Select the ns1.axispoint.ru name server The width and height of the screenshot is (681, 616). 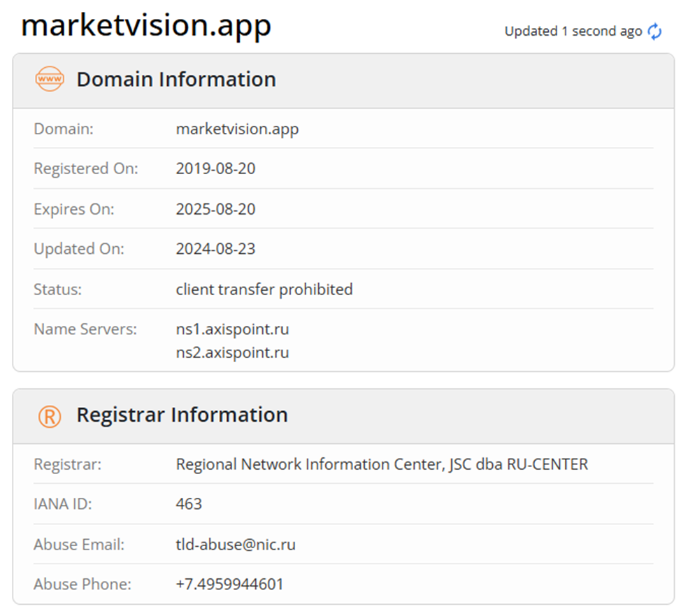(x=232, y=329)
